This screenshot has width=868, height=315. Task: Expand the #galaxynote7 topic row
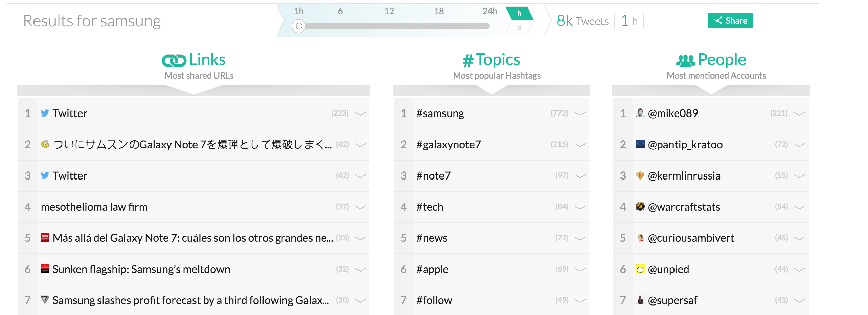[580, 145]
